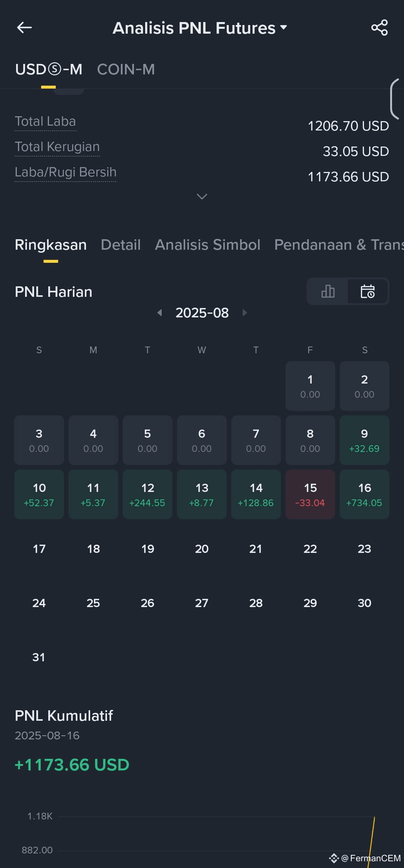Open the Detail tab
404x868 pixels.
121,245
